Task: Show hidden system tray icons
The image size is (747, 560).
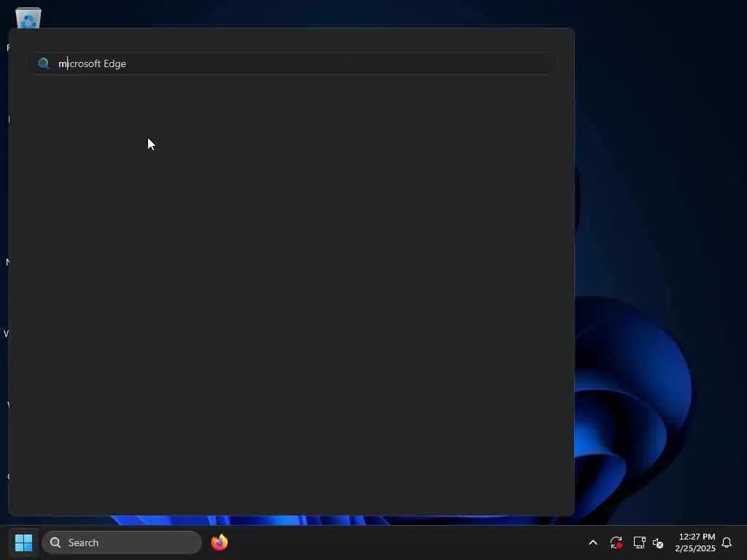Action: (x=593, y=542)
